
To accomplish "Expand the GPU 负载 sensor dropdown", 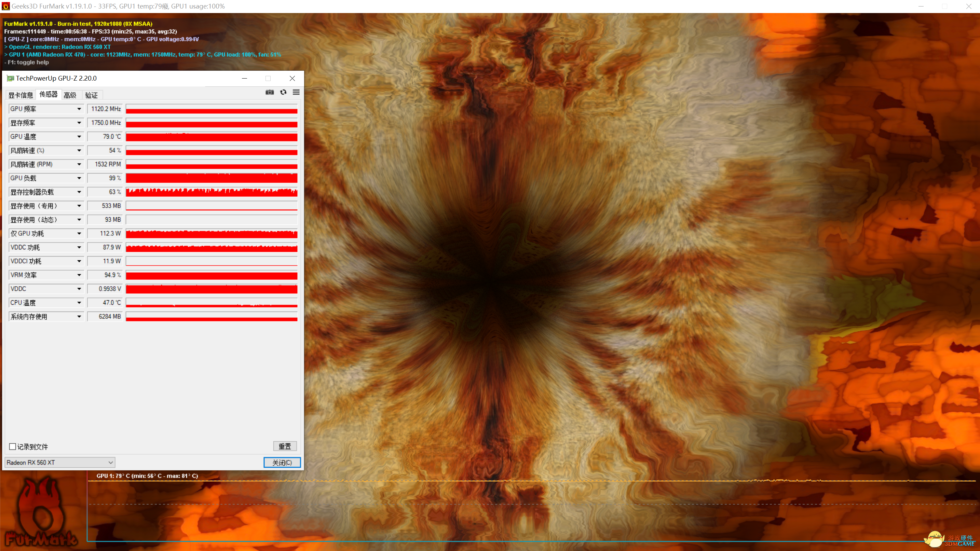I will click(x=79, y=178).
